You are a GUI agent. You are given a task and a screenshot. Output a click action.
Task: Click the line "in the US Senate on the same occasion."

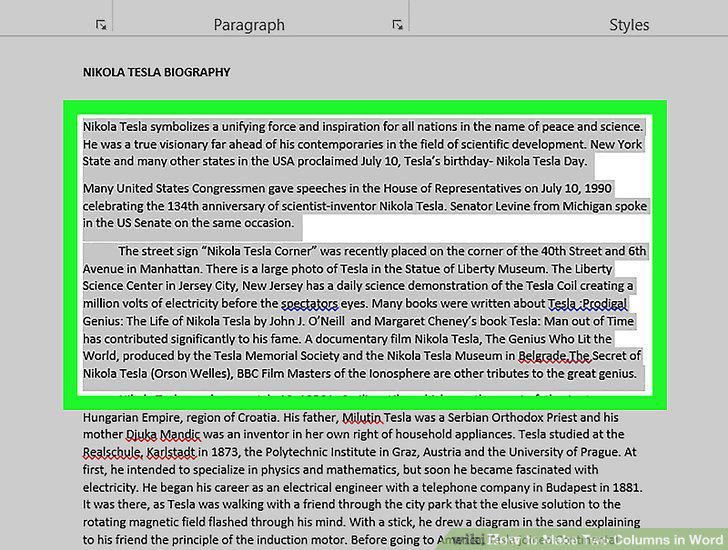[188, 223]
